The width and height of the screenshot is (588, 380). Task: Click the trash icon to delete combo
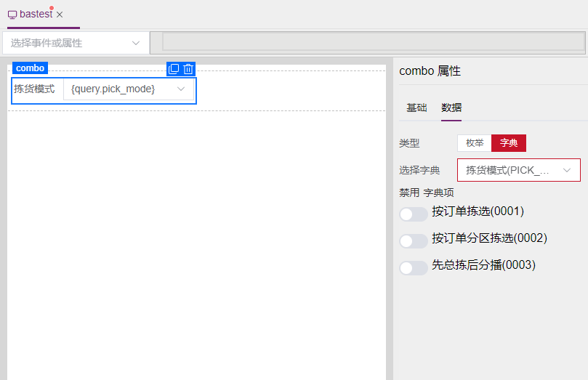coord(188,69)
